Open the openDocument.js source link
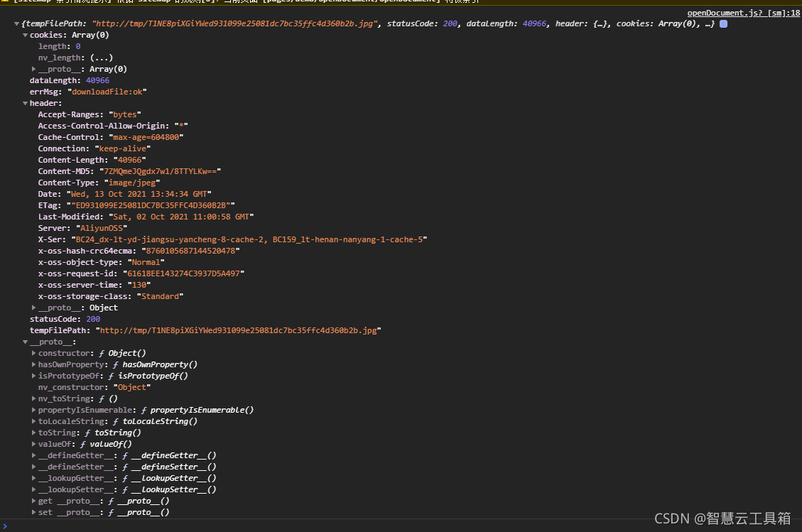Screen dimensions: 802x532 743,13
